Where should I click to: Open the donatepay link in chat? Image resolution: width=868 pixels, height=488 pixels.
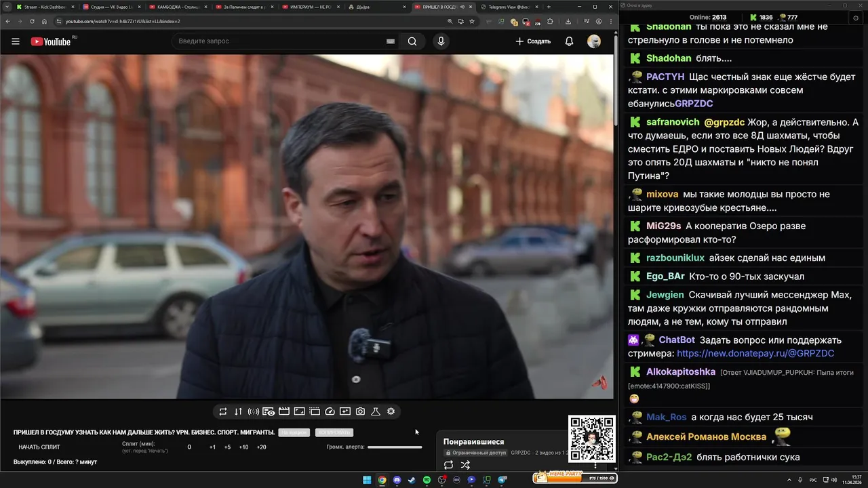click(755, 353)
